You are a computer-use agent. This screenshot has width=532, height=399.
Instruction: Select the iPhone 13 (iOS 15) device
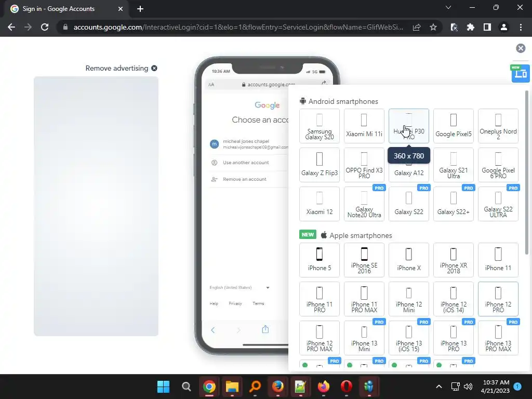point(409,338)
